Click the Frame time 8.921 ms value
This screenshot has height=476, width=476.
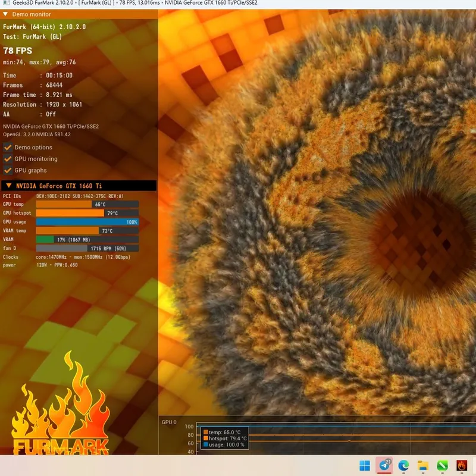[x=59, y=95]
